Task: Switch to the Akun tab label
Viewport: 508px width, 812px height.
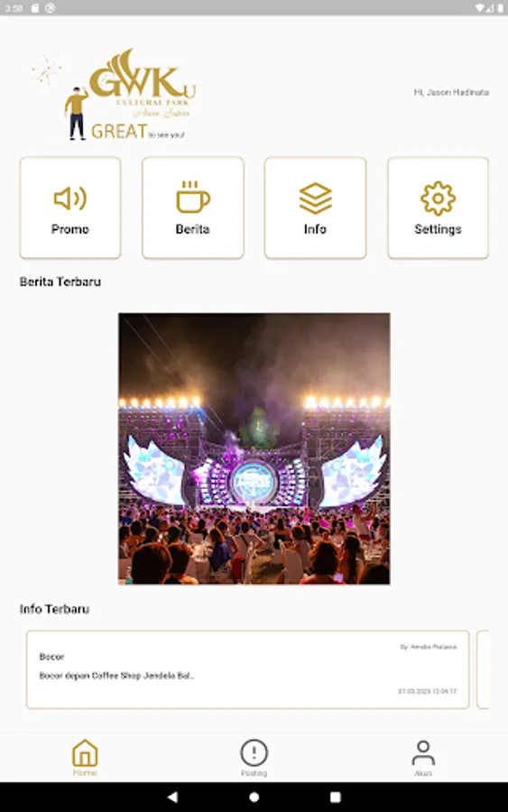Action: [423, 772]
